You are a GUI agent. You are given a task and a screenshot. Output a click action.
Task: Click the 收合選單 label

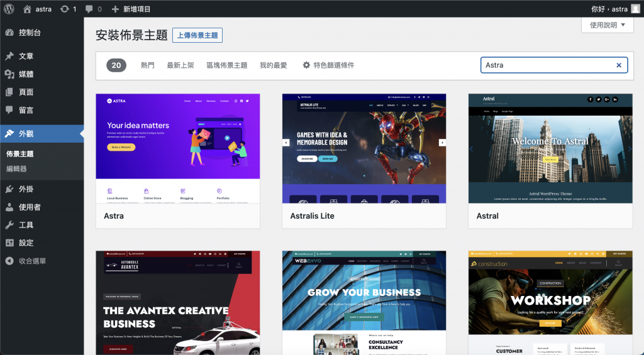point(33,261)
